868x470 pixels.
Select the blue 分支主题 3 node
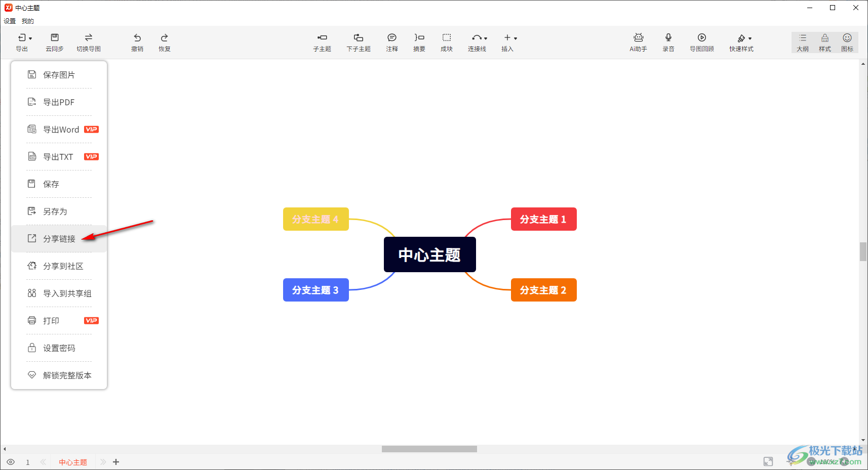[315, 290]
